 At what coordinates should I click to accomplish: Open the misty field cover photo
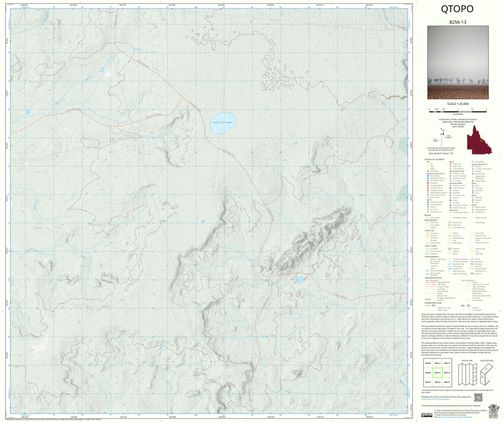tap(458, 62)
